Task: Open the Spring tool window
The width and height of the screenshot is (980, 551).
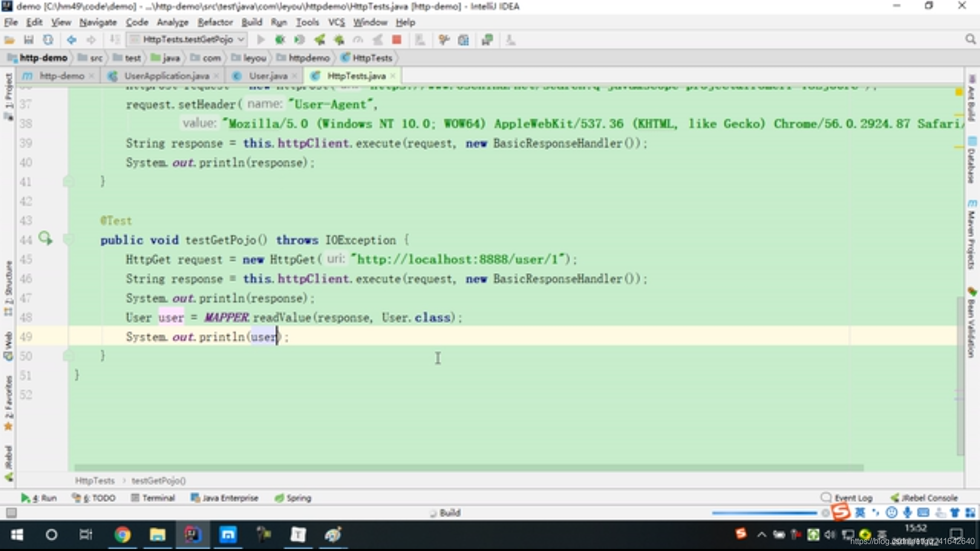Action: click(x=293, y=498)
